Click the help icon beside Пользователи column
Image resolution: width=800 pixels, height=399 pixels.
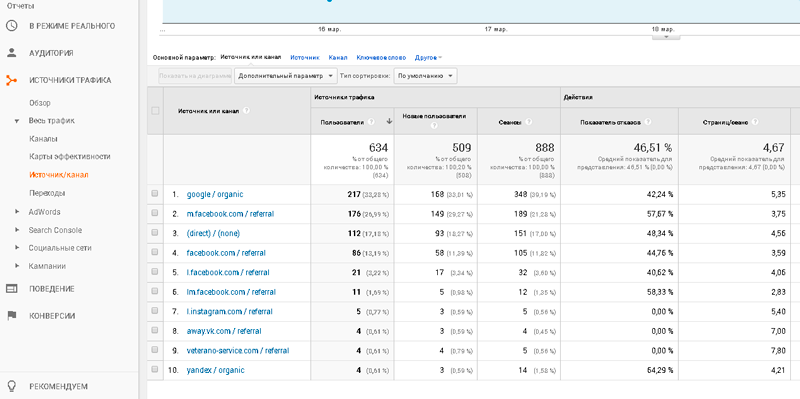click(371, 122)
